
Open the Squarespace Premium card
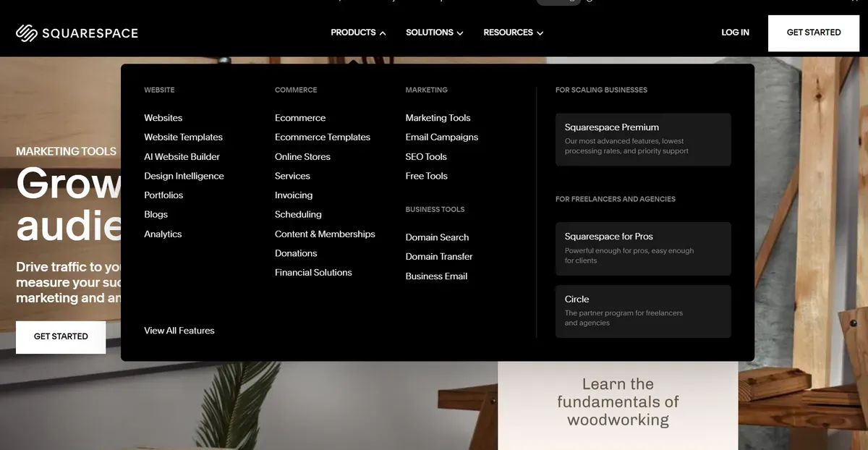pyautogui.click(x=643, y=140)
